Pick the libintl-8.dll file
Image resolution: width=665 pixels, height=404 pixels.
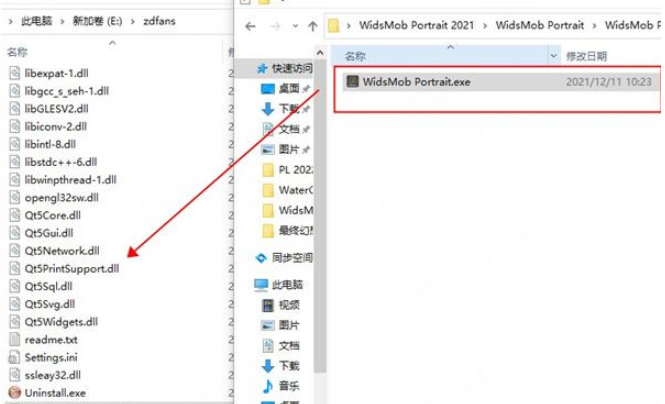50,144
